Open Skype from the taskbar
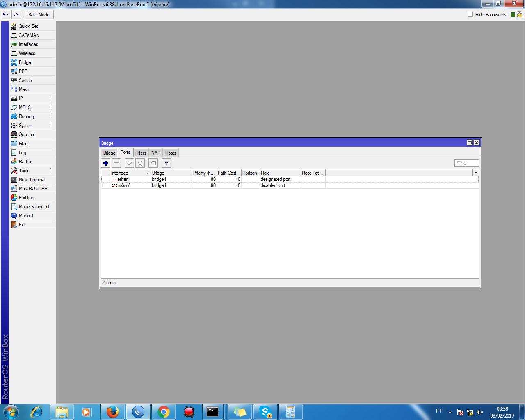Screen dimensions: 525x420 pyautogui.click(x=265, y=412)
